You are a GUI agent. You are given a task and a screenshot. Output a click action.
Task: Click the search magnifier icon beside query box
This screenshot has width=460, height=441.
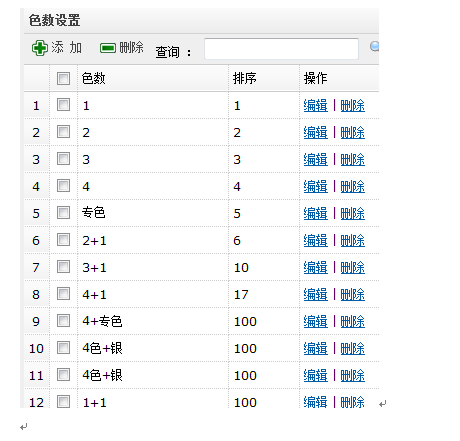375,47
